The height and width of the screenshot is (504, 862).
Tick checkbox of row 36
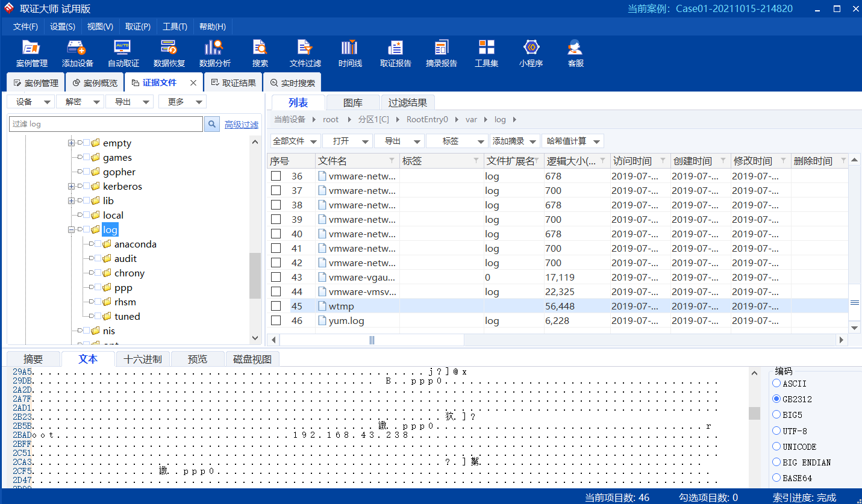click(x=276, y=176)
